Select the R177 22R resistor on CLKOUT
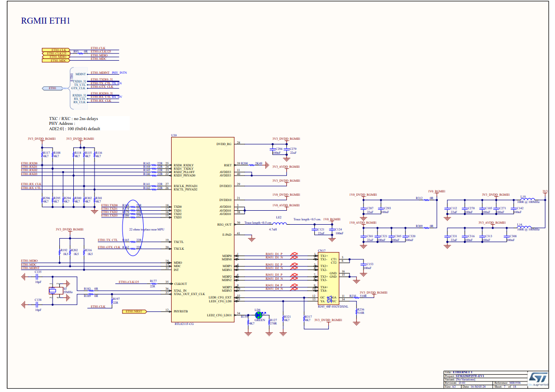Viewport: 555px width, 392px height. click(154, 284)
